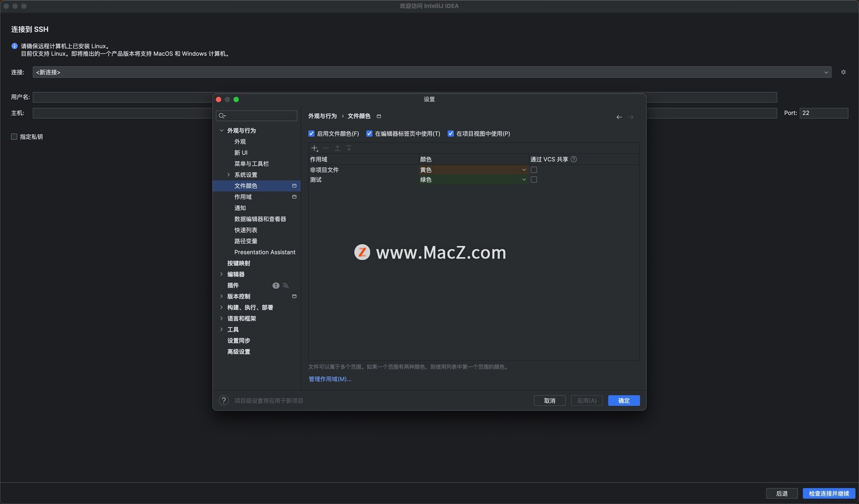Focus the settings search field

click(256, 116)
